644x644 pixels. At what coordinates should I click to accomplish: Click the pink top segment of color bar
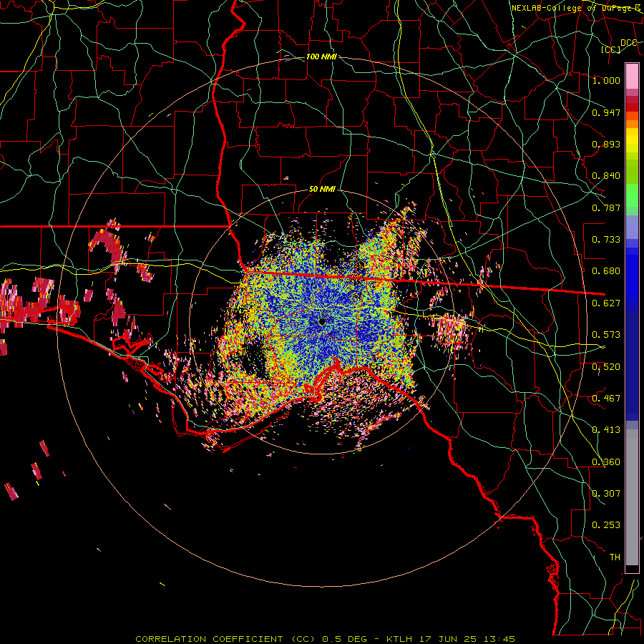(x=632, y=77)
